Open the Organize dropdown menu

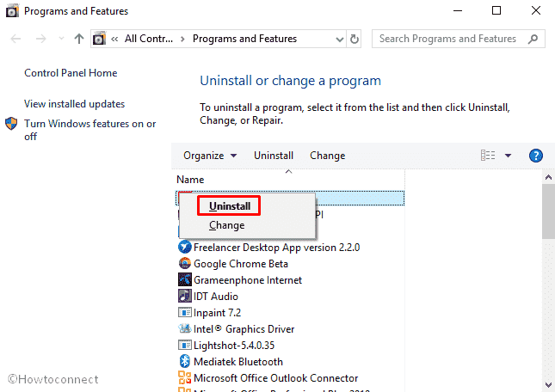(x=210, y=156)
